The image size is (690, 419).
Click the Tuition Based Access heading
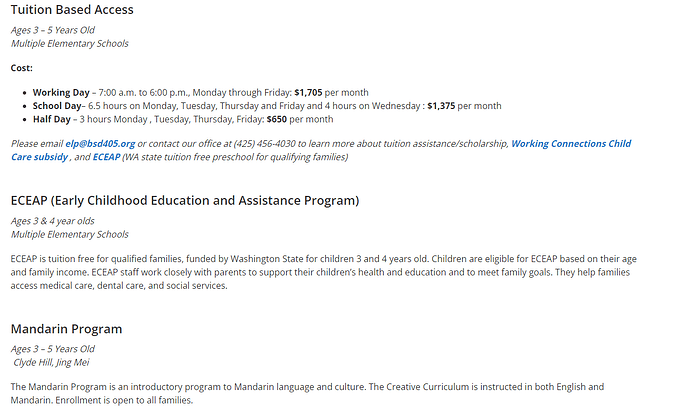[72, 10]
